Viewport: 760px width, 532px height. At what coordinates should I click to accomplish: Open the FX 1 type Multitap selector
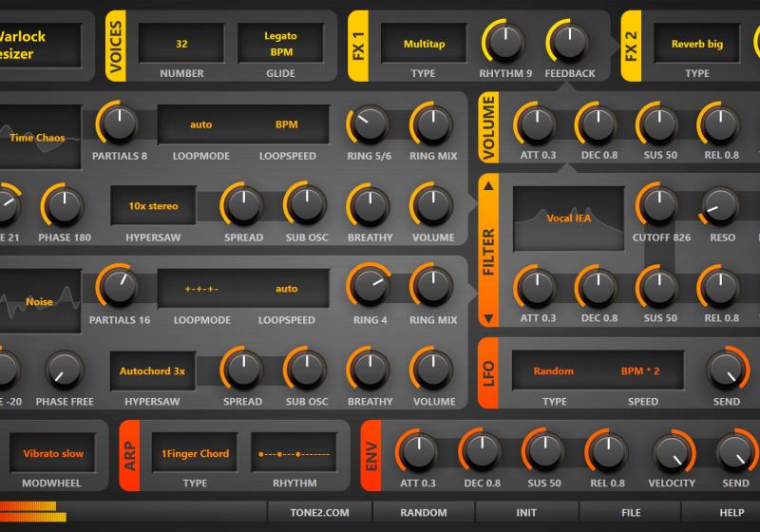coord(424,44)
